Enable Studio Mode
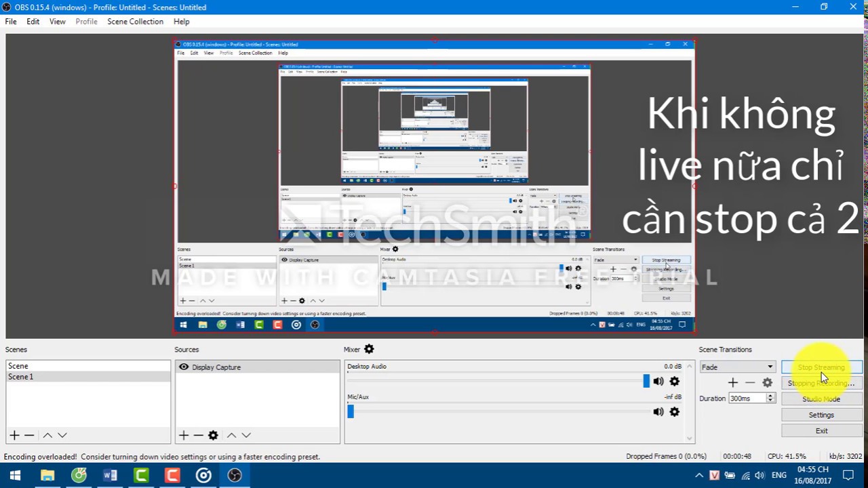 [x=821, y=399]
